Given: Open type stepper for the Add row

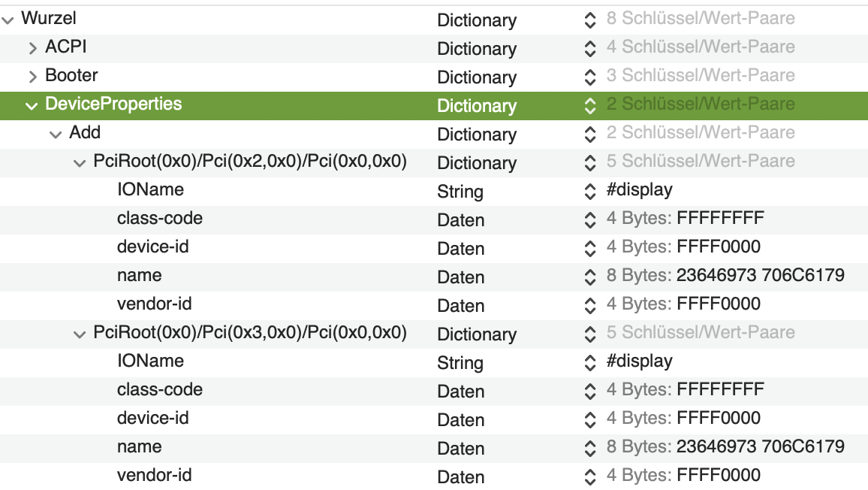Looking at the screenshot, I should click(590, 135).
